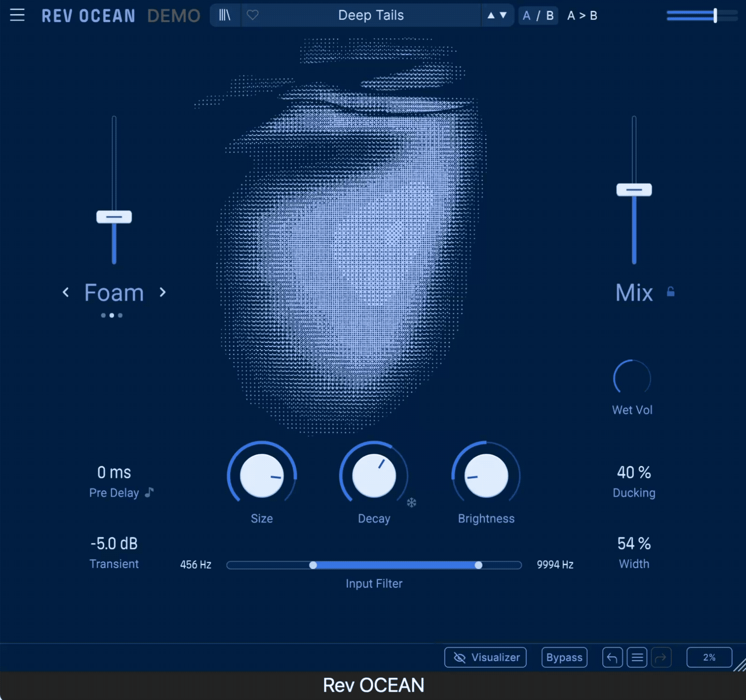Click the 0 ms Pre Delay value
This screenshot has height=700, width=746.
point(114,473)
